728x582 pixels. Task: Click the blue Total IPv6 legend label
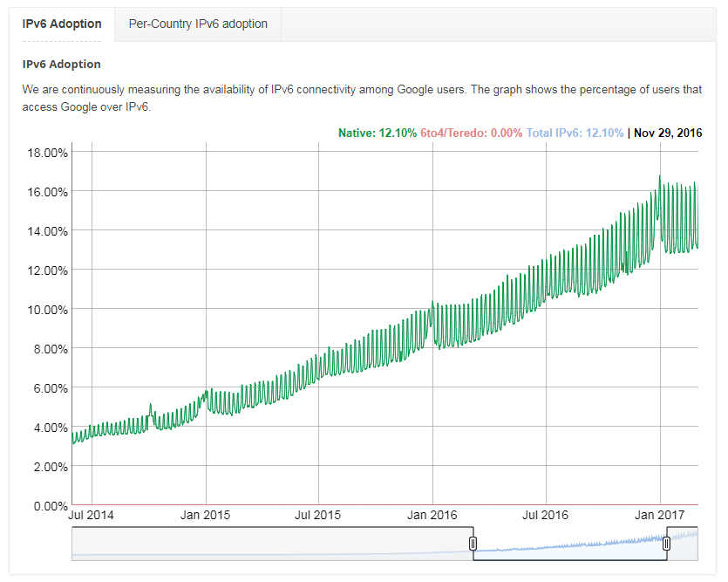click(x=575, y=134)
